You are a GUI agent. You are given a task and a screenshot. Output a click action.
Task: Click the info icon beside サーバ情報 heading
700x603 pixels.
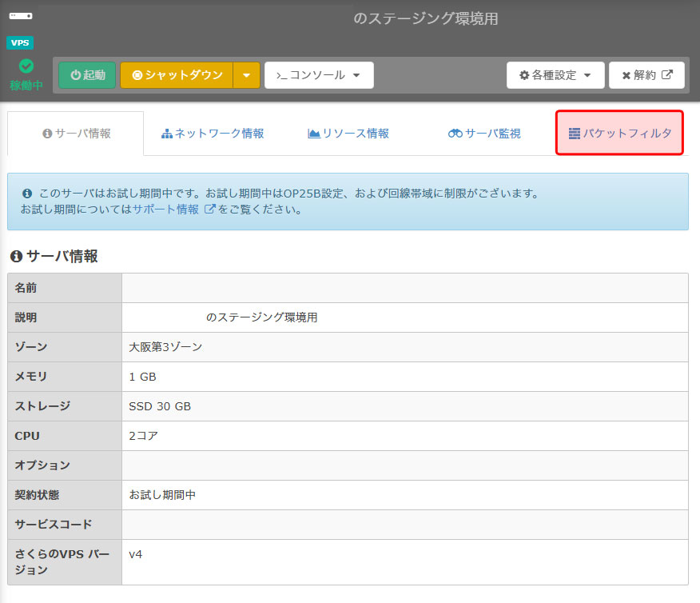[17, 257]
